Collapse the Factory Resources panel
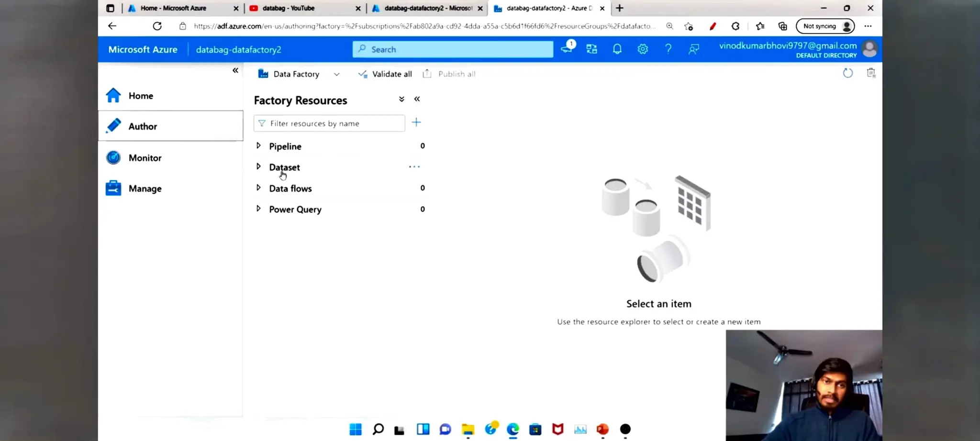 (417, 99)
